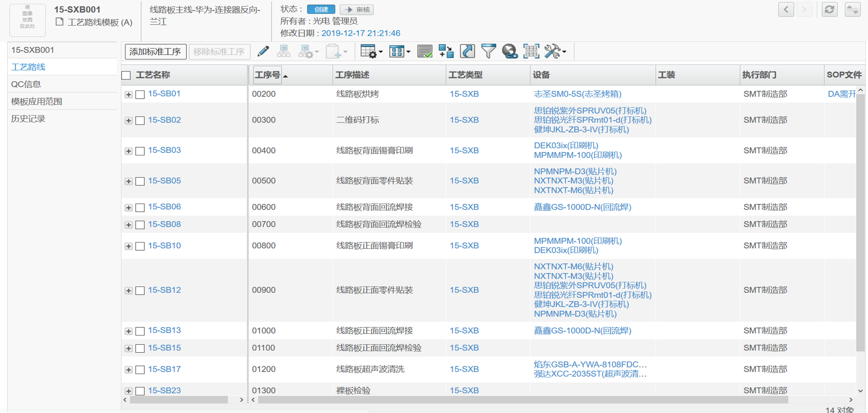Click the globe link icon
The width and height of the screenshot is (868, 413).
click(x=510, y=51)
